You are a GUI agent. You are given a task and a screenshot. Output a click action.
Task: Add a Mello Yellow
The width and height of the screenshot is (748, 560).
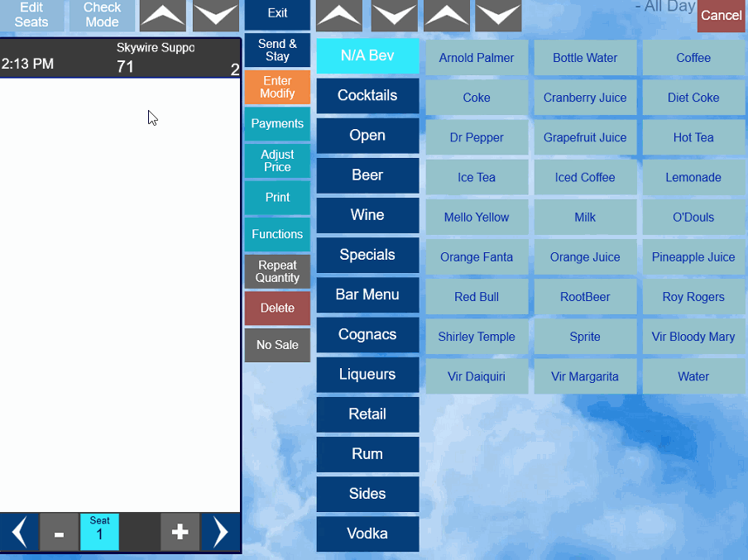click(x=477, y=217)
